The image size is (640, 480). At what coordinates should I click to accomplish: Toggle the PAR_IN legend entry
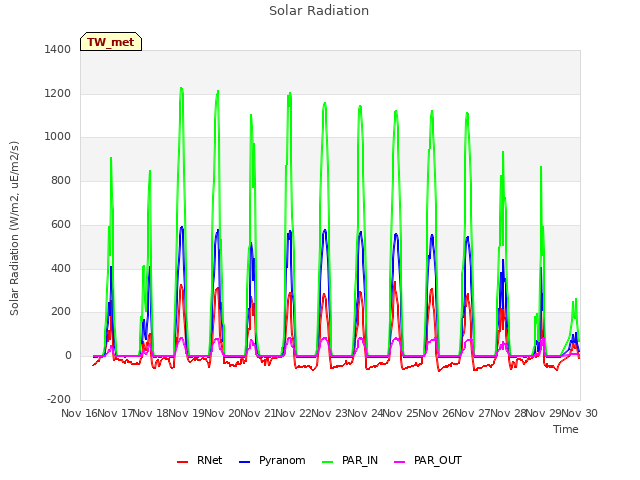(x=350, y=460)
